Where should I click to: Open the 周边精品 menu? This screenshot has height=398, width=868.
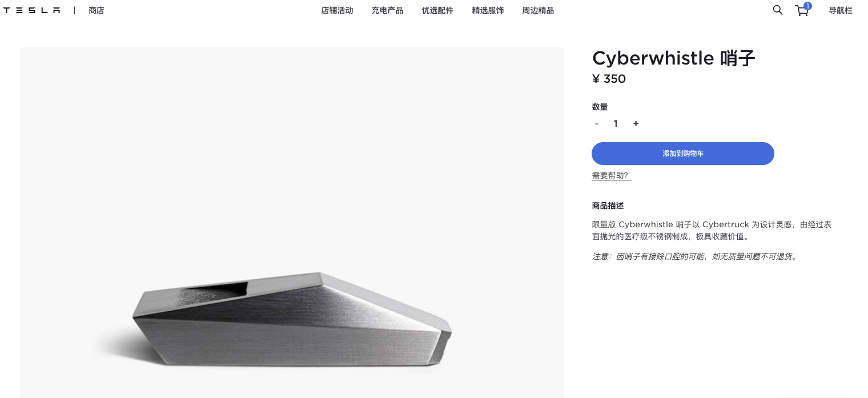[x=538, y=10]
